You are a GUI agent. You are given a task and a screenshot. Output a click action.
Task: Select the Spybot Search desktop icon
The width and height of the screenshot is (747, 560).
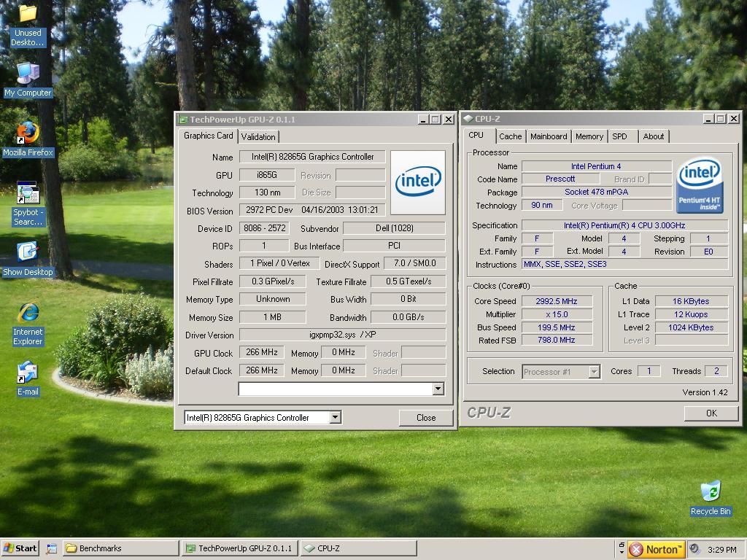pyautogui.click(x=28, y=192)
